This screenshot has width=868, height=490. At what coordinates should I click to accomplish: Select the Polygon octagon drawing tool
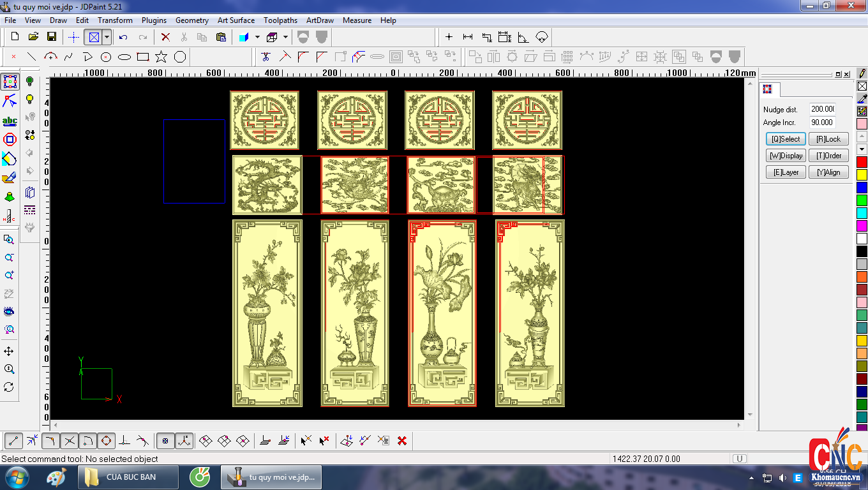click(180, 57)
